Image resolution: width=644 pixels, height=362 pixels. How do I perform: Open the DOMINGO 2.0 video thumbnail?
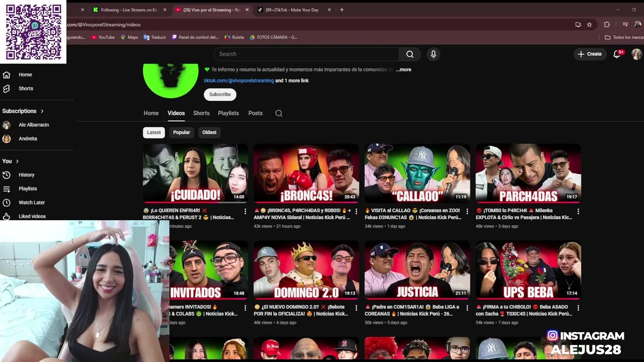[306, 270]
